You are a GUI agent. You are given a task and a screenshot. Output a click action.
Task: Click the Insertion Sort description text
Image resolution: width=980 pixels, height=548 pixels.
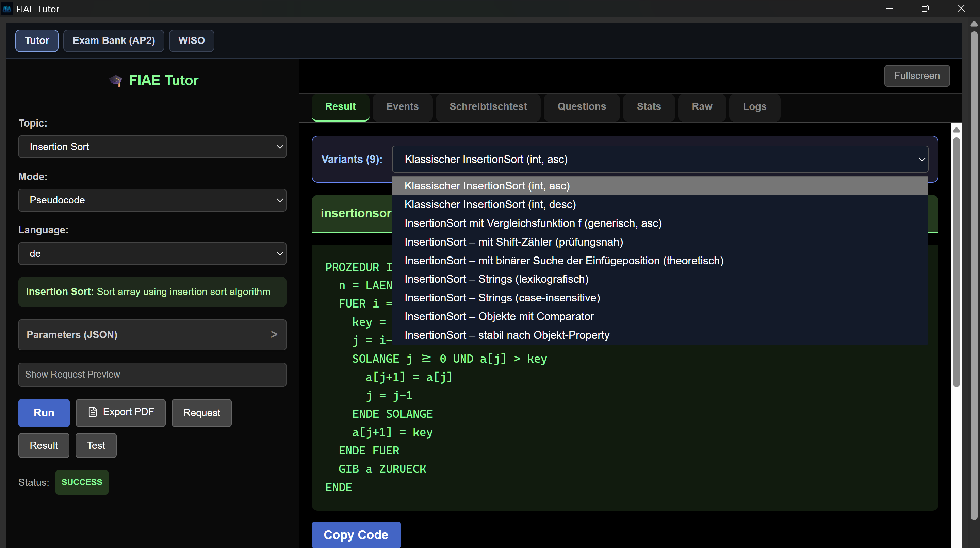148,292
